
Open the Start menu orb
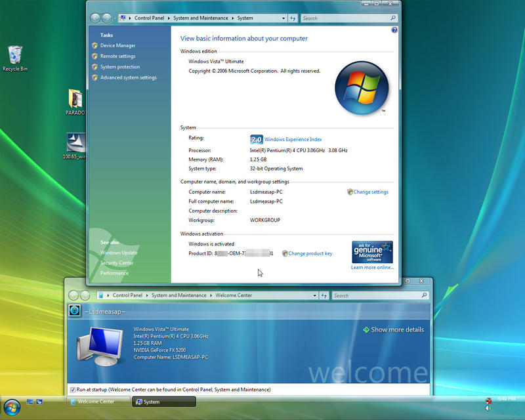pos(12,408)
